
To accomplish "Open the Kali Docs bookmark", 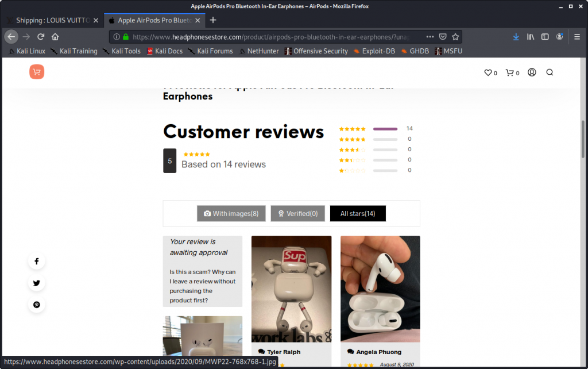I will 165,51.
